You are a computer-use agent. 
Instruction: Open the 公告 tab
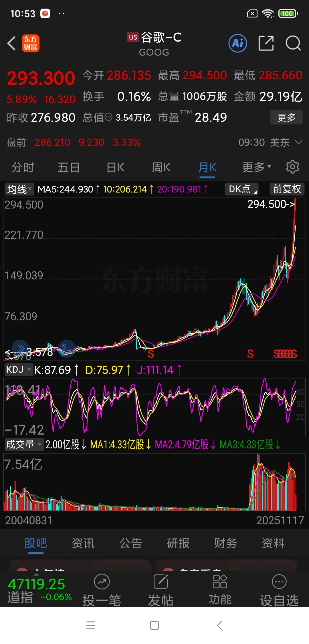tap(131, 543)
